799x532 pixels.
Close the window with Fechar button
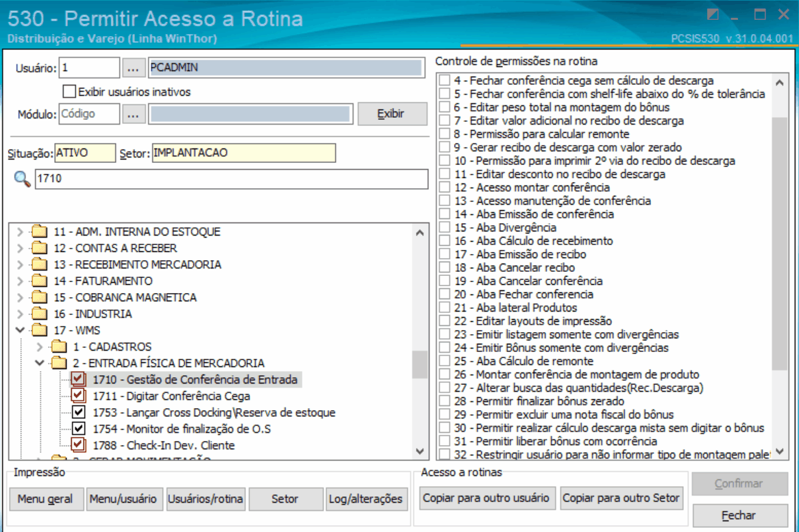[x=739, y=516]
